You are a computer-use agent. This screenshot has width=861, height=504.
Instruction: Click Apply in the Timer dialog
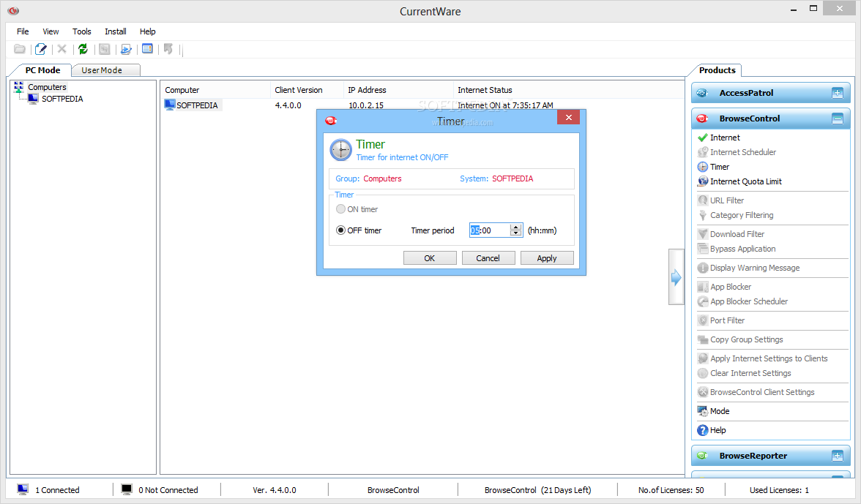[547, 258]
